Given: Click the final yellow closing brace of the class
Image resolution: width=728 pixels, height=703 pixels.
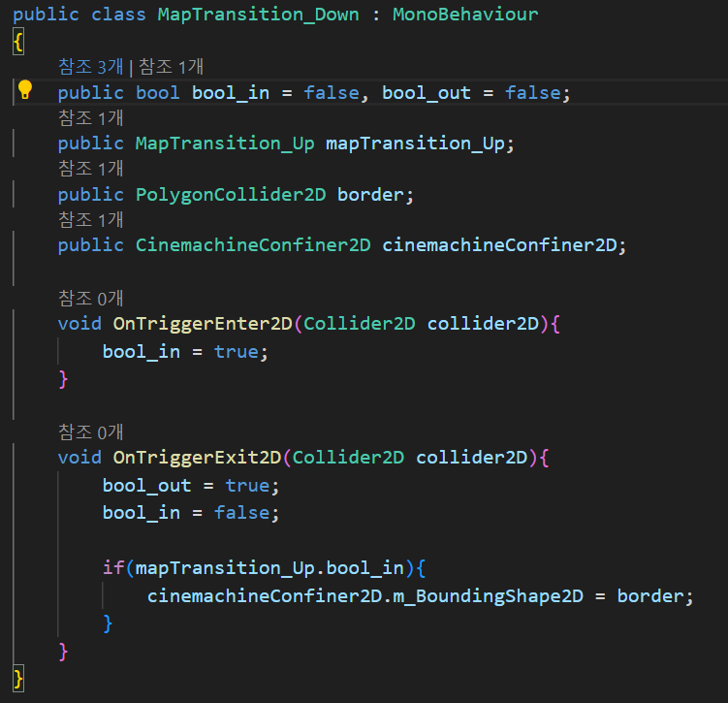Looking at the screenshot, I should coord(18,680).
